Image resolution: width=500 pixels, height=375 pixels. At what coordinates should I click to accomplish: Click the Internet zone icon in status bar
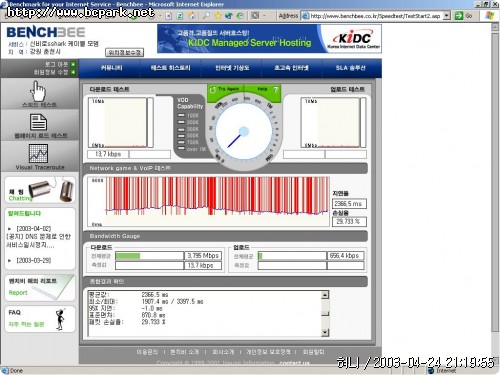[x=431, y=371]
